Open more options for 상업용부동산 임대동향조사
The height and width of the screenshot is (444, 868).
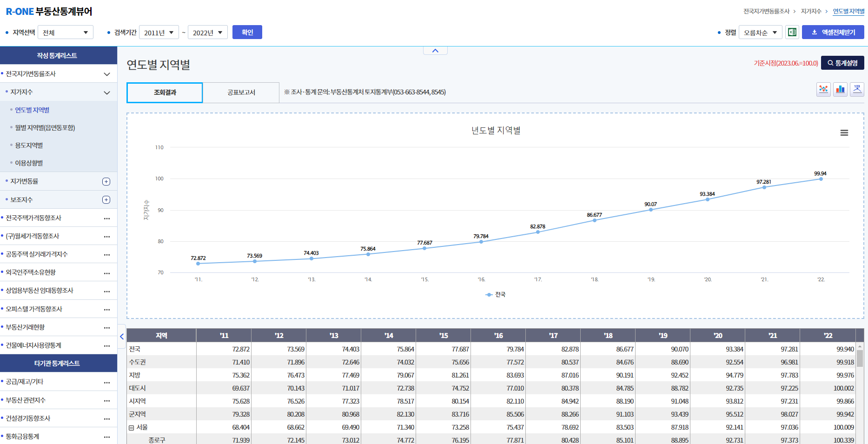tap(107, 291)
